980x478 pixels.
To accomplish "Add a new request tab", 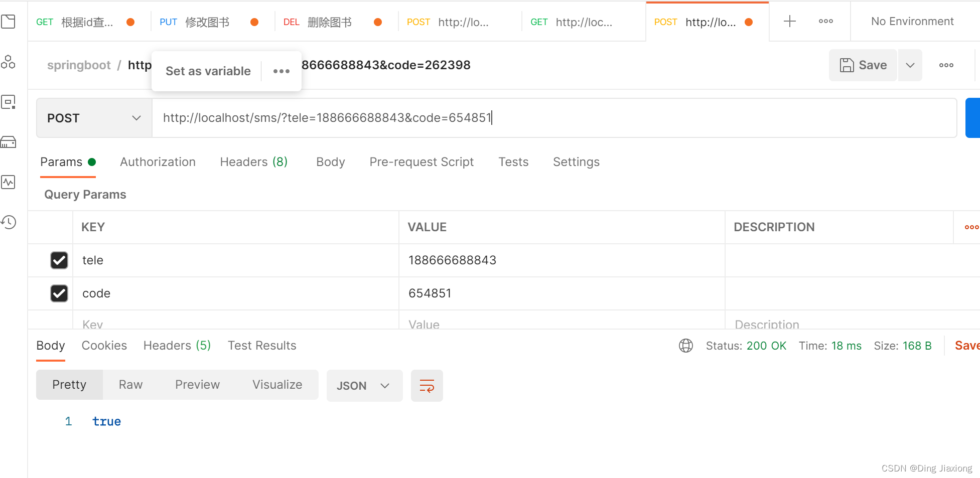I will [790, 21].
